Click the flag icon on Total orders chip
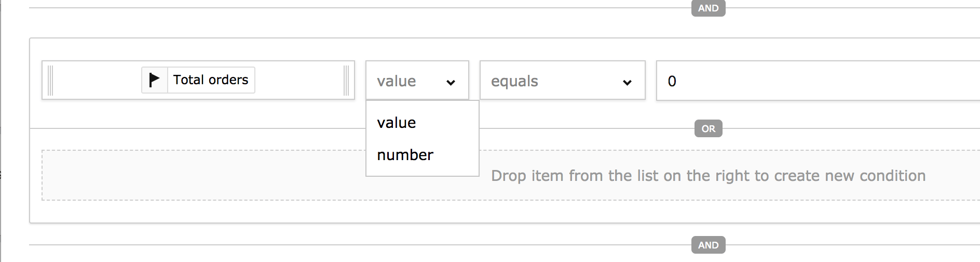The height and width of the screenshot is (262, 980). coord(154,80)
